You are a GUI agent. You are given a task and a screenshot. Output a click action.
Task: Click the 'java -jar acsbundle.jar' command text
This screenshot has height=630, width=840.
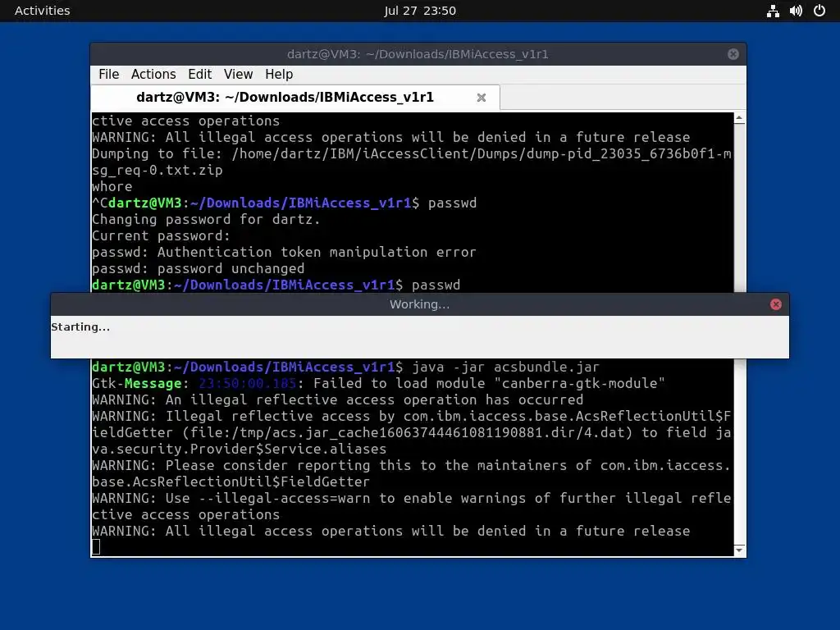pyautogui.click(x=505, y=367)
